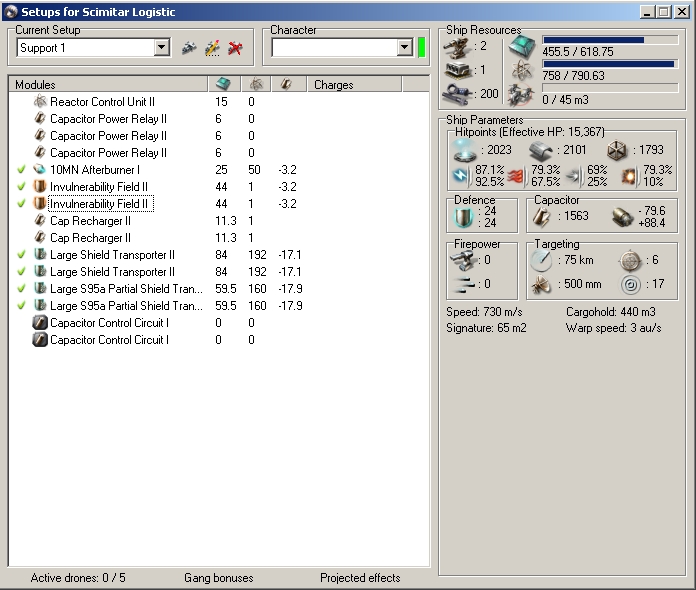The width and height of the screenshot is (696, 590).
Task: Click the first Invulnerability Field II shield icon
Action: point(40,186)
